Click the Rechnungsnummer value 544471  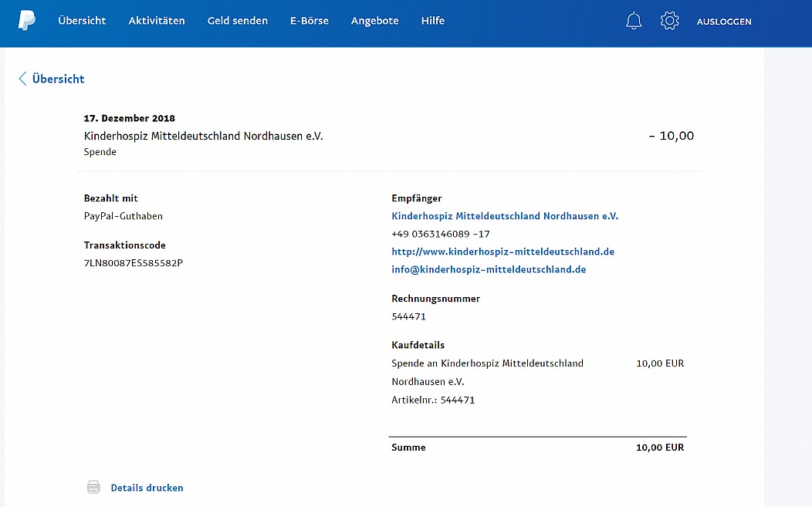pos(408,316)
